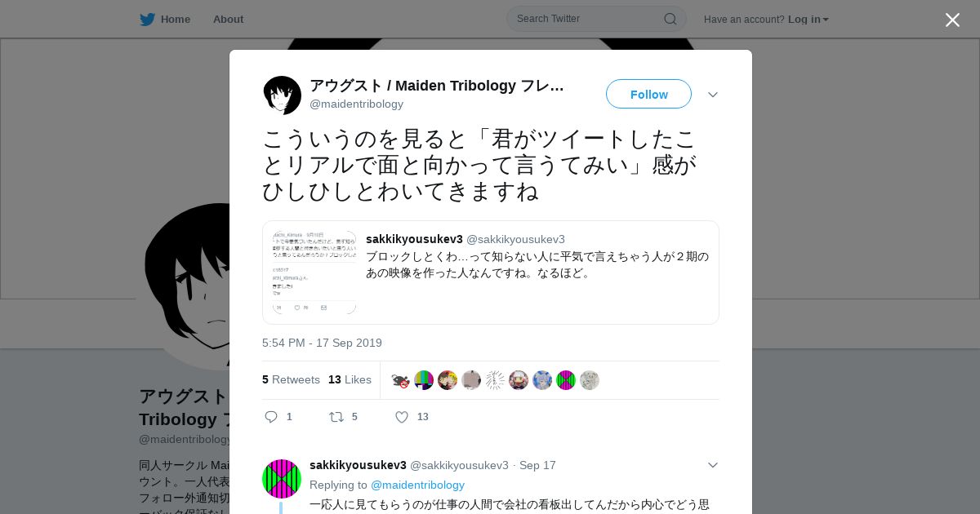
Task: Click the retweet arrows icon
Action: tap(336, 417)
